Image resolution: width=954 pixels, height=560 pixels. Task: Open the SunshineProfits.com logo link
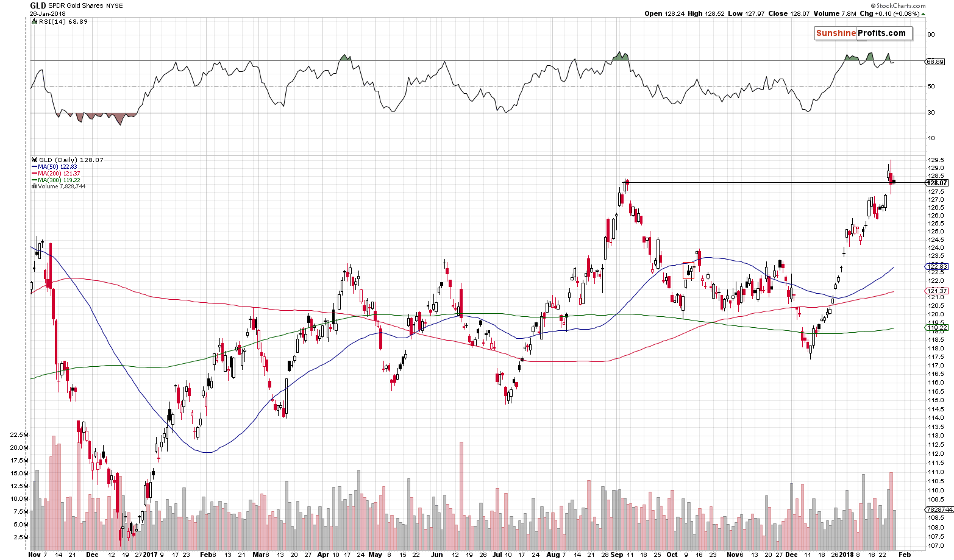click(863, 34)
